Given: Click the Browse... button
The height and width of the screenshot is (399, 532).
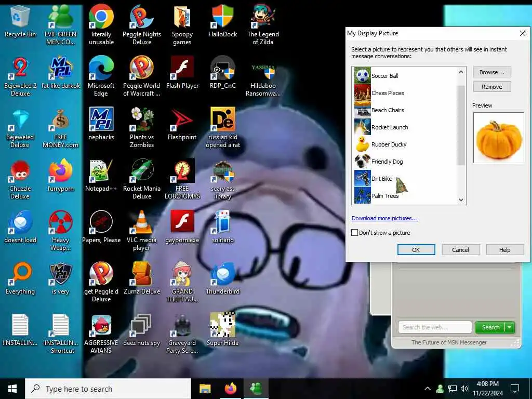Looking at the screenshot, I should pyautogui.click(x=491, y=72).
